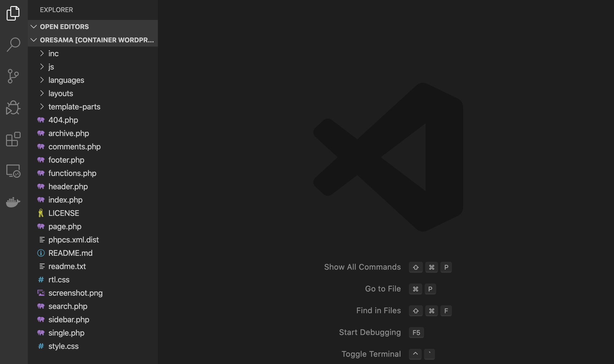This screenshot has width=614, height=364.
Task: Open style.css in the file tree
Action: click(64, 346)
